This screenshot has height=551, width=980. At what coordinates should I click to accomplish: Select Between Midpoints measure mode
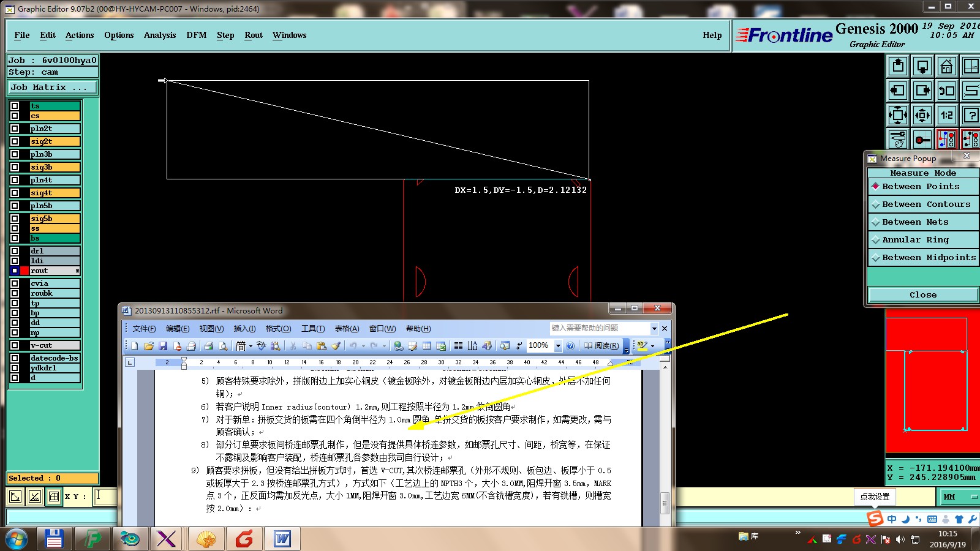coord(924,258)
